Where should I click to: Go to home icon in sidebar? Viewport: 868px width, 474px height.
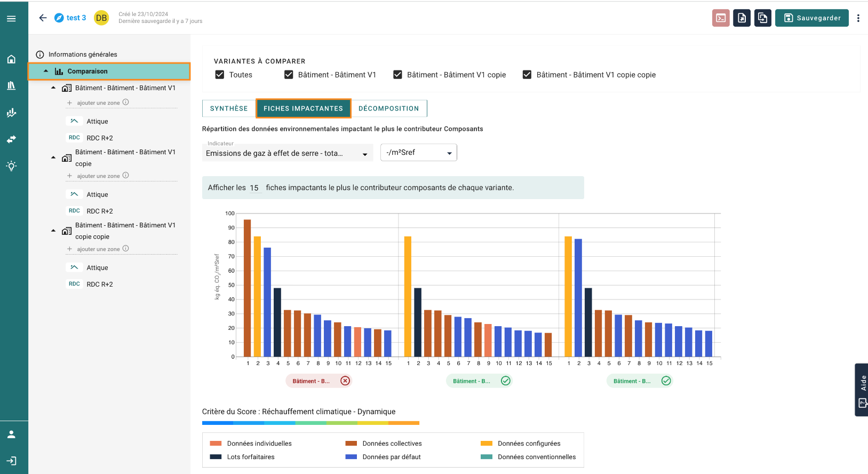tap(11, 59)
